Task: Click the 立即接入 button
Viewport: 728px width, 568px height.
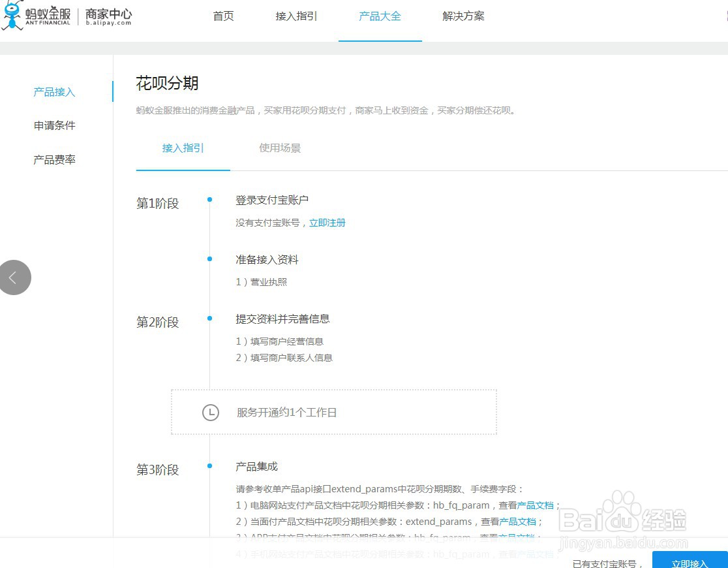Action: coord(690,560)
